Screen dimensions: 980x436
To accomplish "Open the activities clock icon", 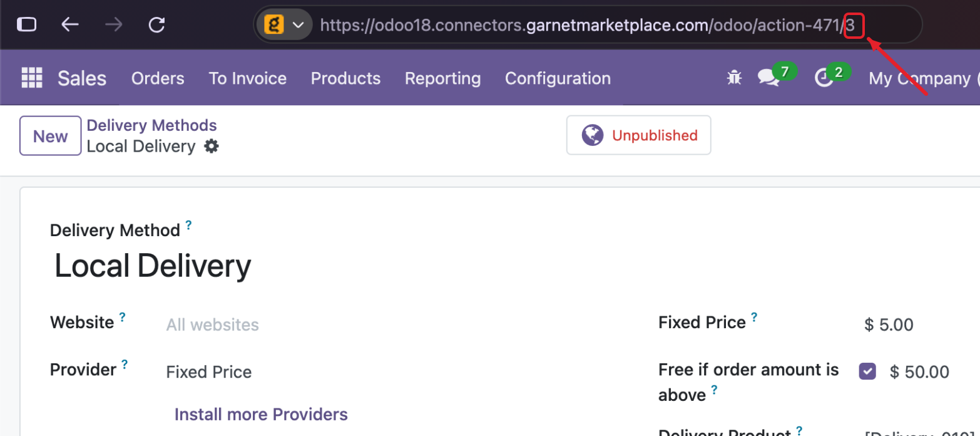I will [x=824, y=78].
